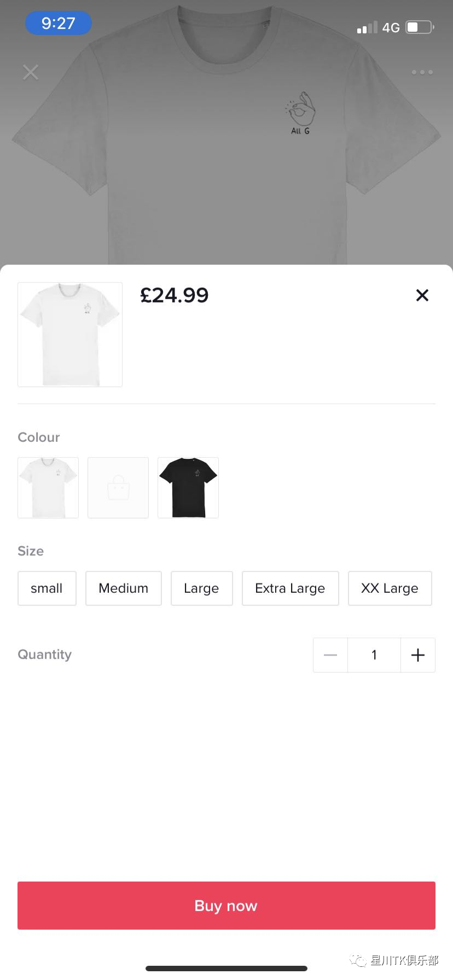Tap the signal strength bars icon
Screen dimensions: 453x980
(367, 28)
